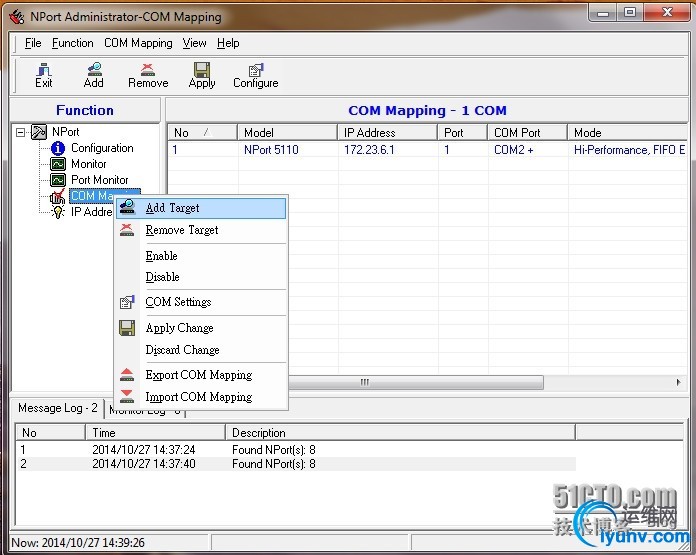Click the scroll right arrow of mapping list

(678, 382)
